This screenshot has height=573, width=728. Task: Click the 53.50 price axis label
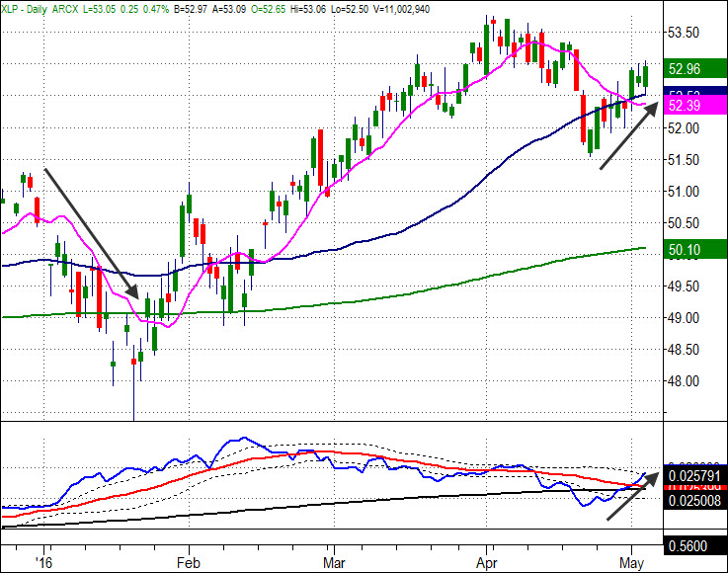click(685, 33)
